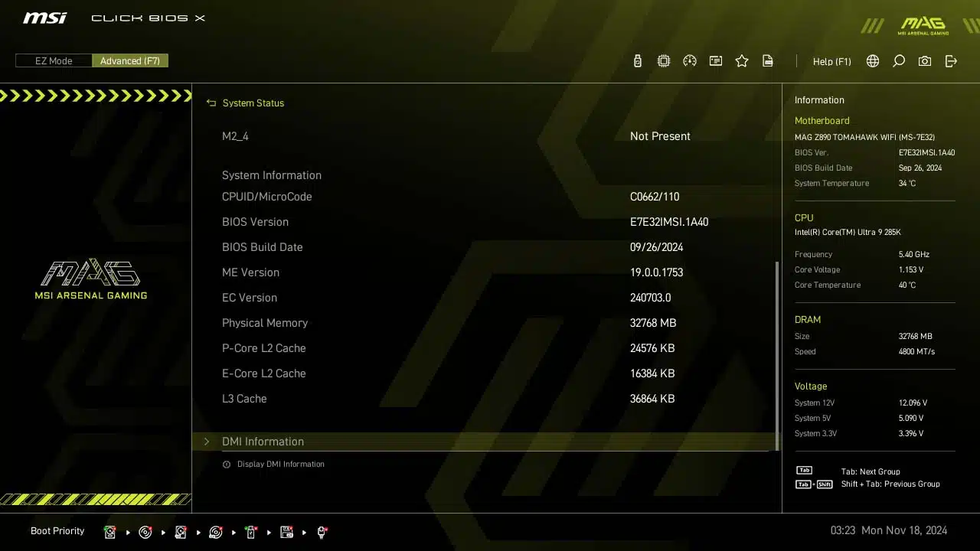Image resolution: width=980 pixels, height=551 pixels.
Task: Select seventh boot device network icon
Action: coord(322,532)
